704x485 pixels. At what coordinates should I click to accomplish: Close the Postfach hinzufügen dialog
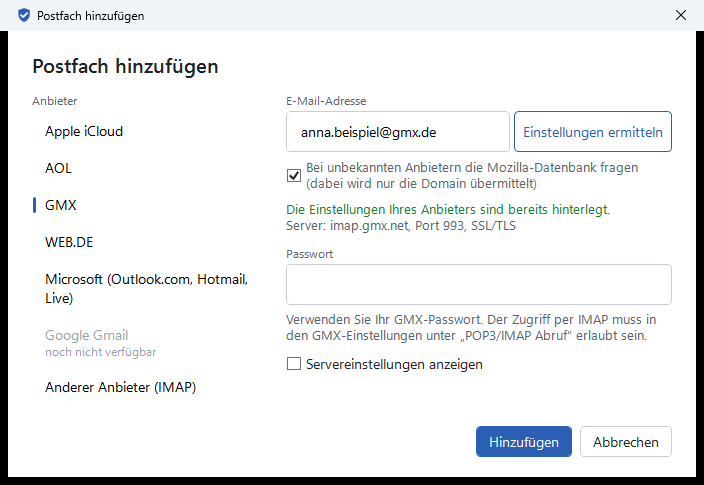click(x=681, y=15)
